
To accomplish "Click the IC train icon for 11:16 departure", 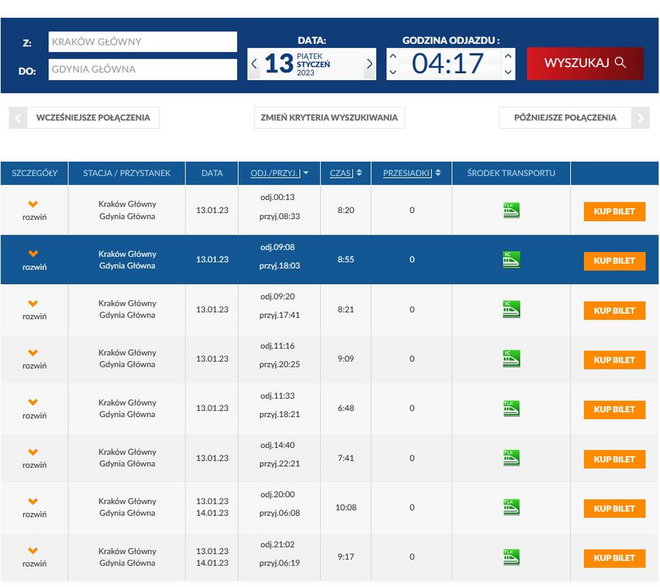I will (x=511, y=359).
